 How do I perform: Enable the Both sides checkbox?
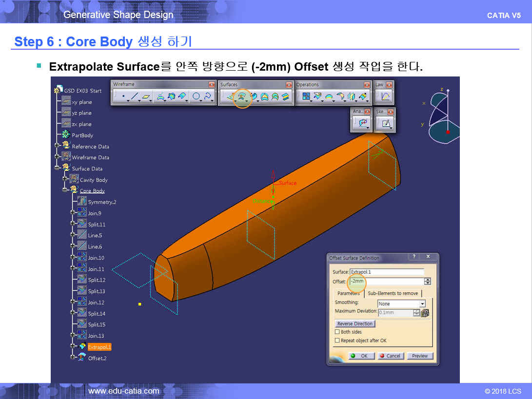coord(337,332)
